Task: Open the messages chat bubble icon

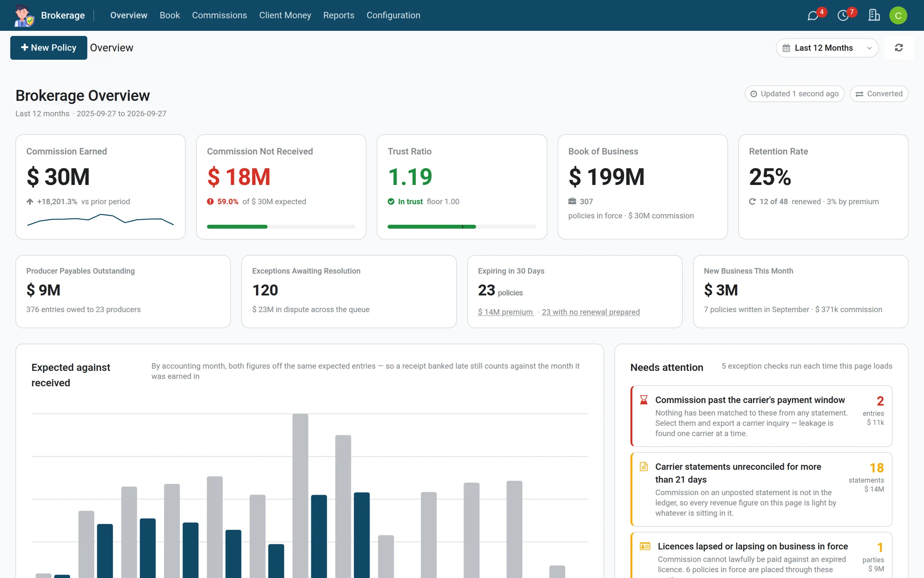Action: tap(813, 15)
